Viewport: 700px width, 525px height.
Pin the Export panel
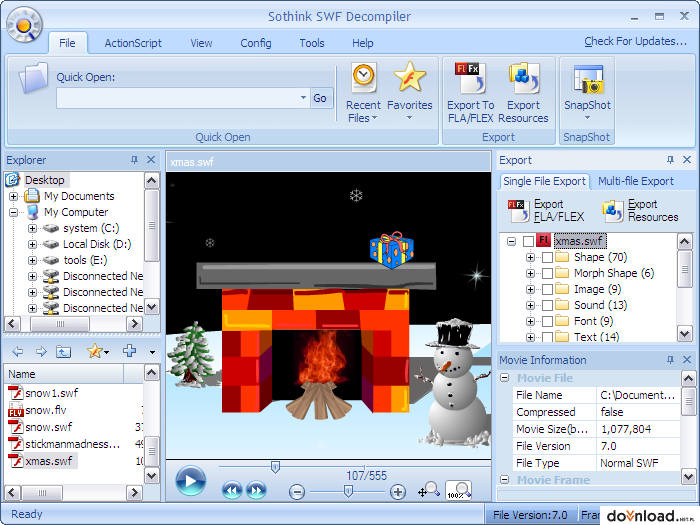[670, 160]
